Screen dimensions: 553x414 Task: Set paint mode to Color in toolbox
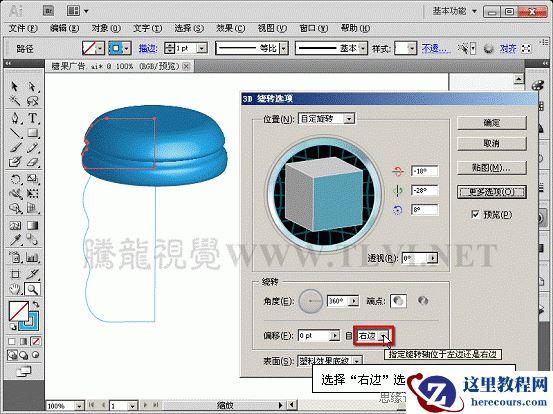coord(12,341)
